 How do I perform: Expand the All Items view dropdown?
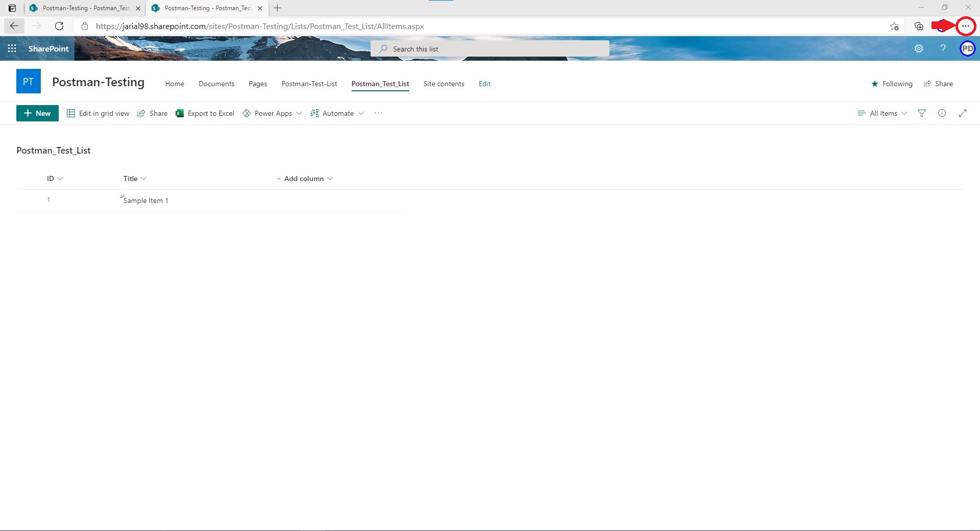point(883,113)
